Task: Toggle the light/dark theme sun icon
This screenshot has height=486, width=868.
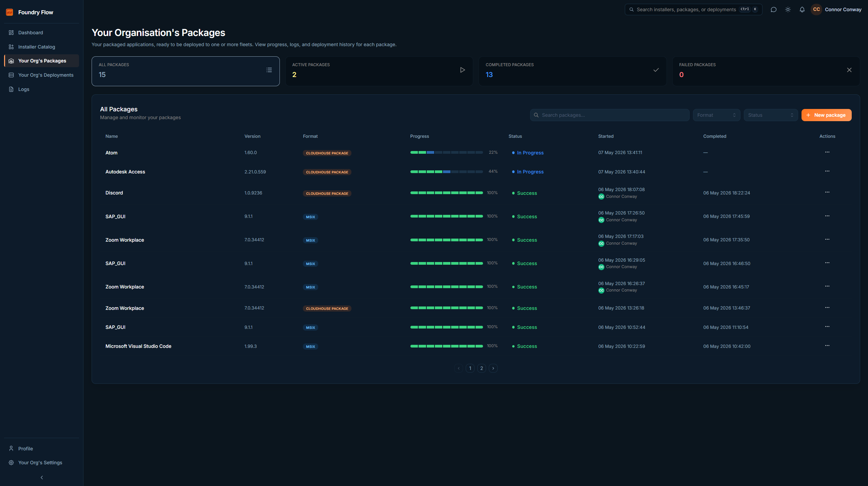Action: pos(788,10)
